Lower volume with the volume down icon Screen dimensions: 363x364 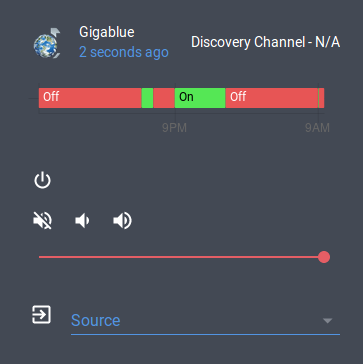(82, 221)
